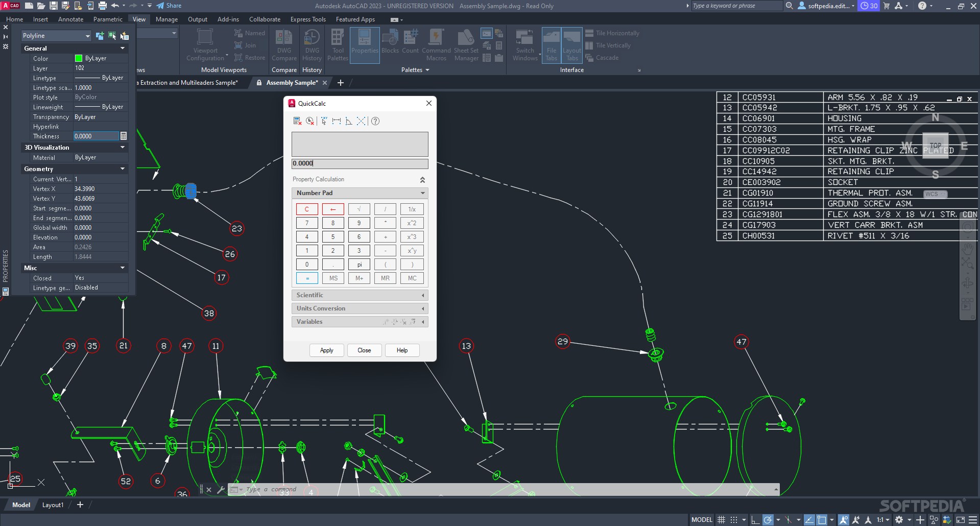Click the Clear History icon in QuickCalc
Viewport: 980px width, 526px height.
click(310, 121)
